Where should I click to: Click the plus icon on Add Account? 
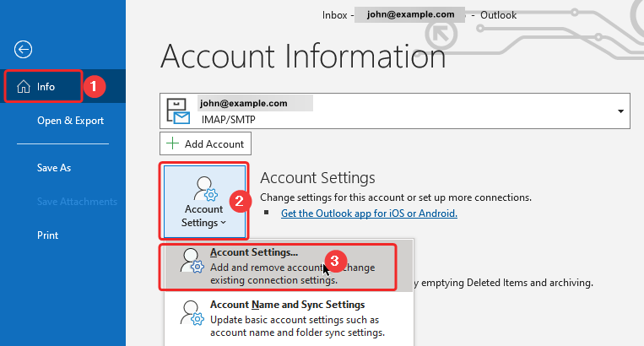[172, 144]
